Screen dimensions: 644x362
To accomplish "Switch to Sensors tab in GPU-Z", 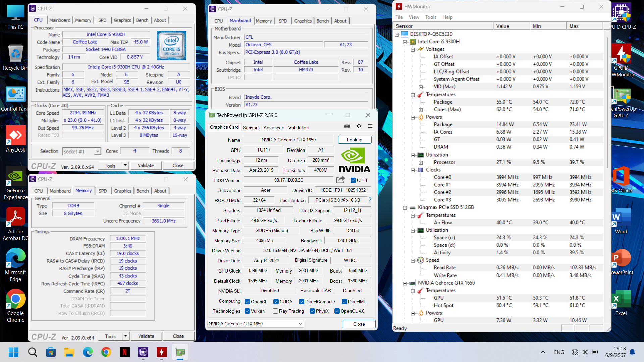I will pos(251,128).
